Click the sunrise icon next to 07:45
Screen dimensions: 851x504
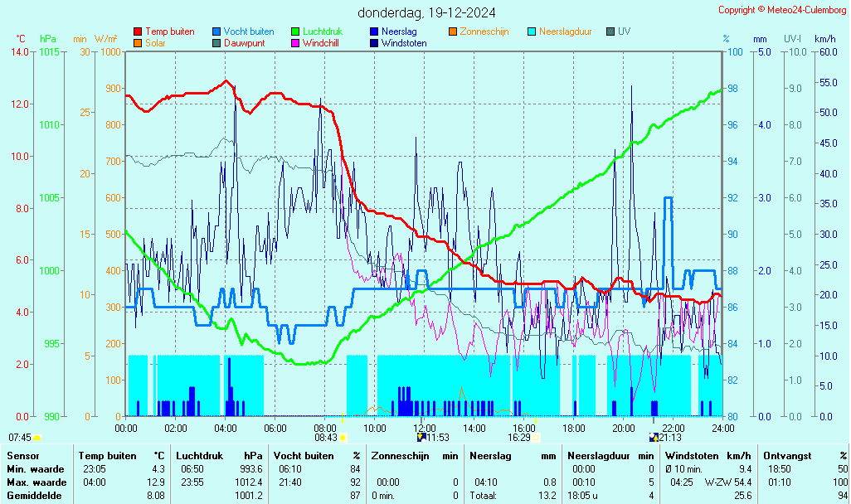coord(36,438)
